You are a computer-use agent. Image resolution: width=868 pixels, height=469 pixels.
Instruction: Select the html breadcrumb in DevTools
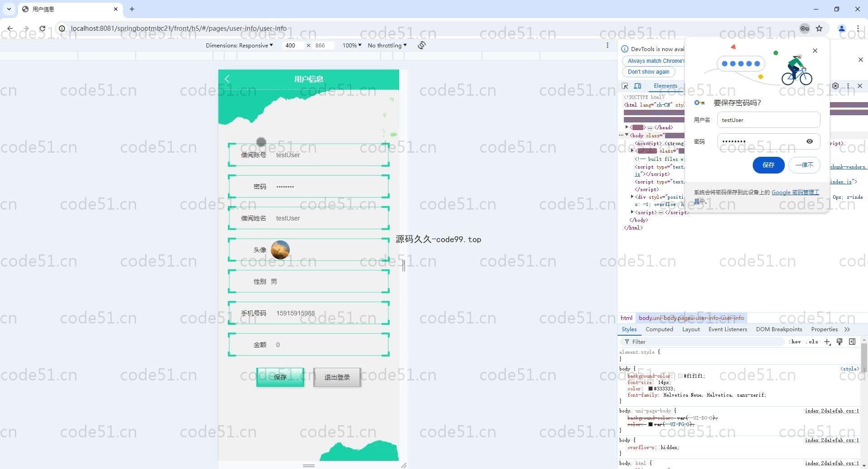coord(626,318)
